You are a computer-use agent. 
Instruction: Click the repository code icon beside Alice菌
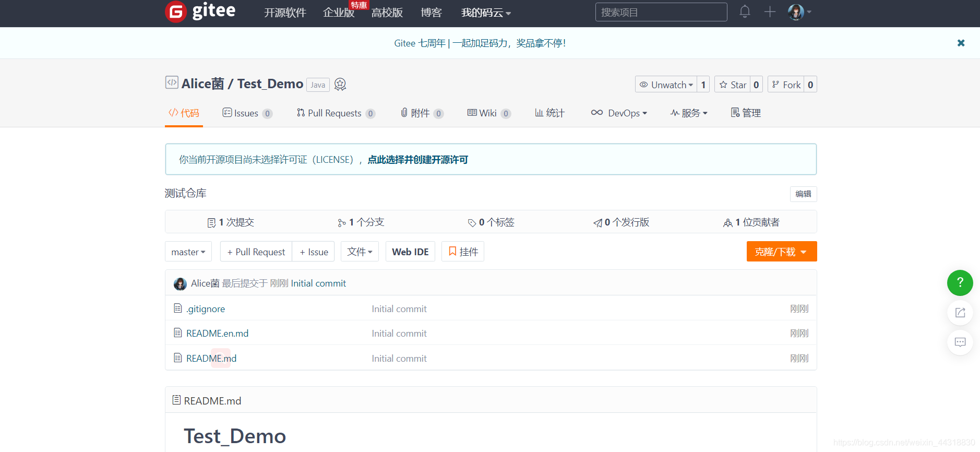[172, 82]
